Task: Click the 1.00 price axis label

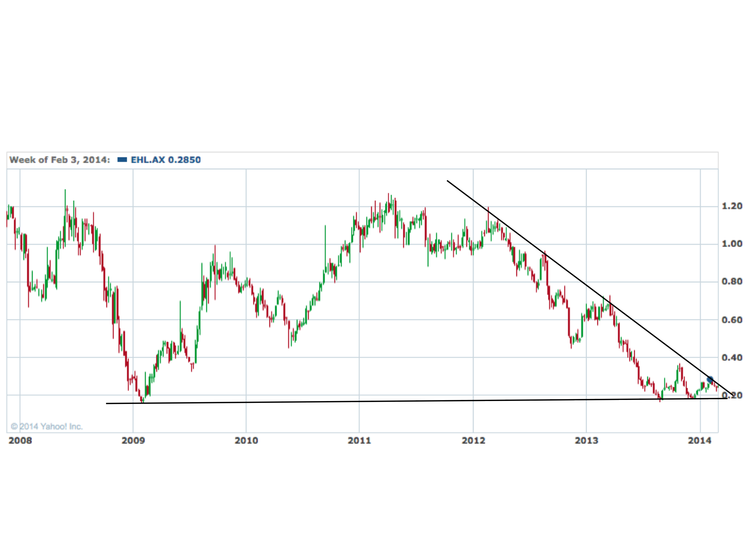Action: (732, 244)
